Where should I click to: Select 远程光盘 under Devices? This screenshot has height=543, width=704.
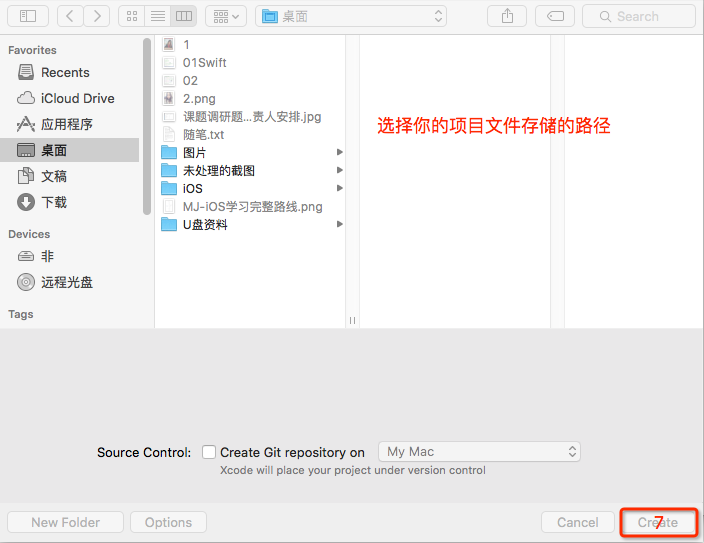[70, 282]
